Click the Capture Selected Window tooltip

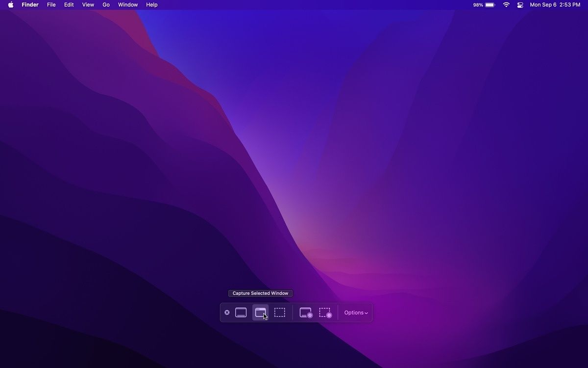tap(260, 293)
